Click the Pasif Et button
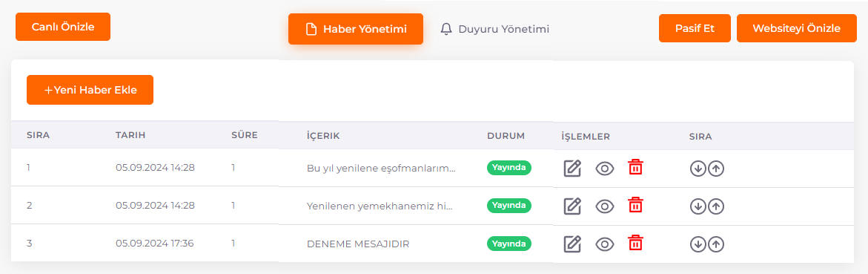 click(x=695, y=28)
